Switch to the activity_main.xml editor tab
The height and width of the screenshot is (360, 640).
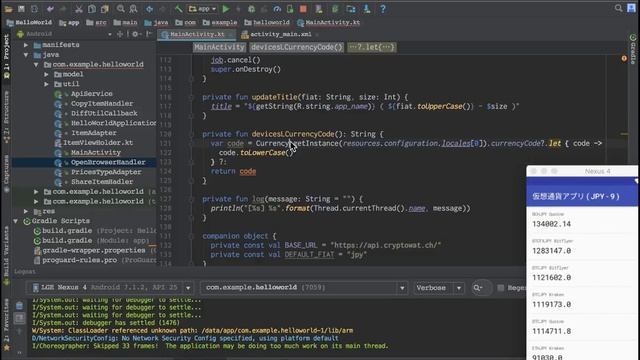click(x=280, y=34)
